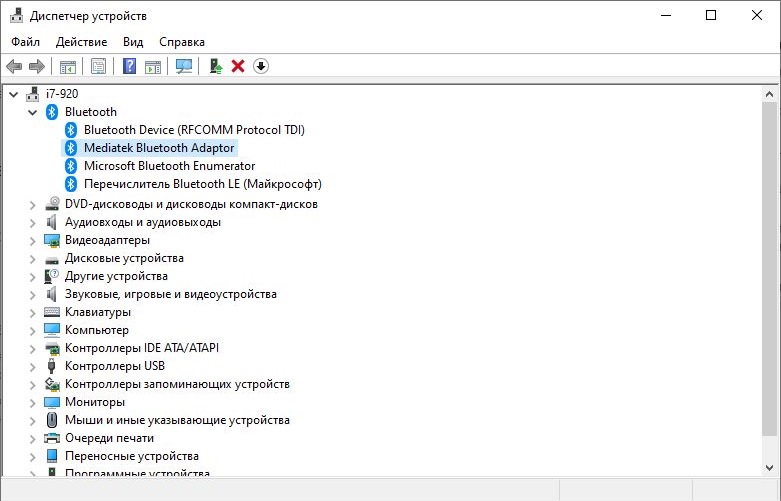781x501 pixels.
Task: Select Перечислитель Bluetooth LE (Майкрософт)
Action: 203,184
